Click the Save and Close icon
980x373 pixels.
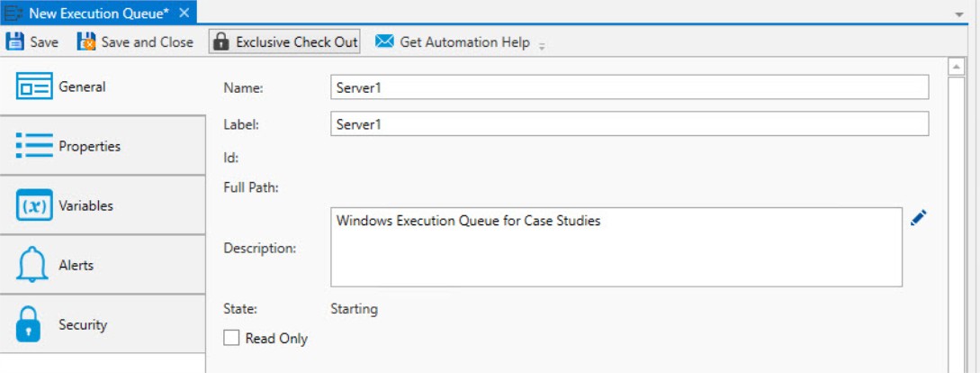pyautogui.click(x=85, y=42)
